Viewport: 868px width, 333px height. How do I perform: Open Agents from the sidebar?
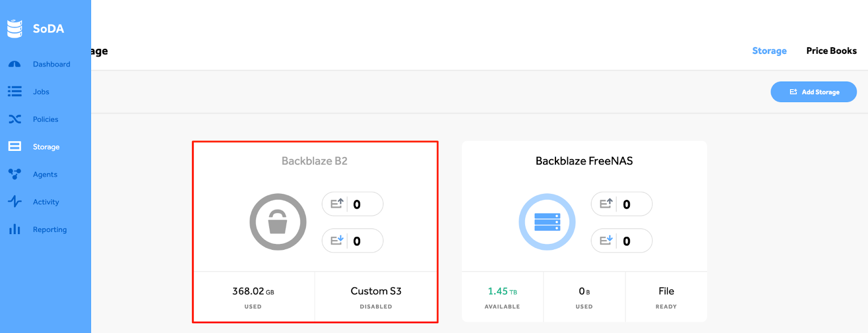(45, 174)
